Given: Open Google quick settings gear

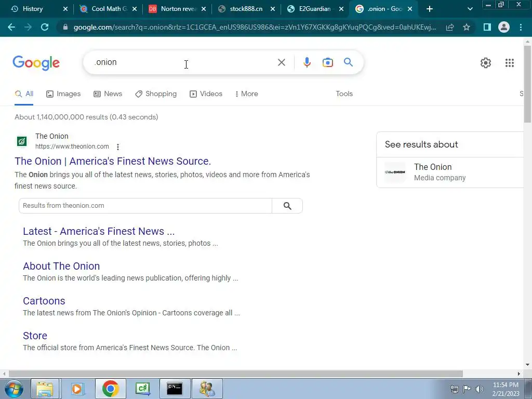Looking at the screenshot, I should (486, 63).
